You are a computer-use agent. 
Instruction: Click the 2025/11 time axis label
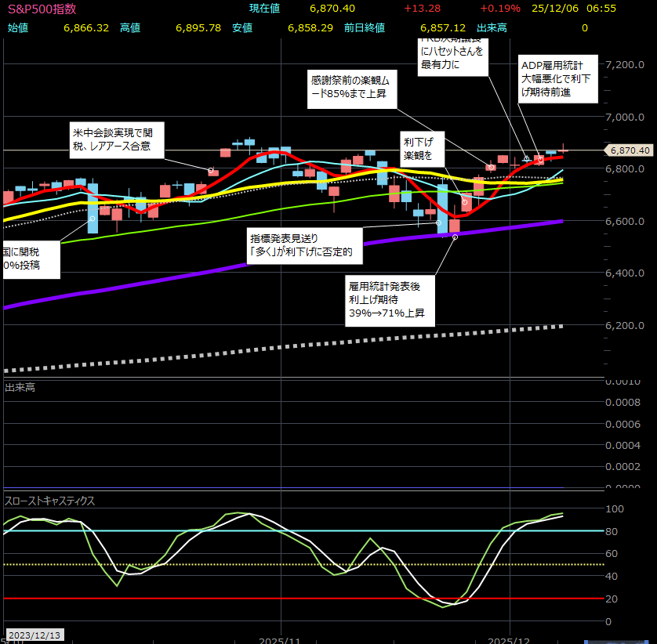pyautogui.click(x=281, y=639)
